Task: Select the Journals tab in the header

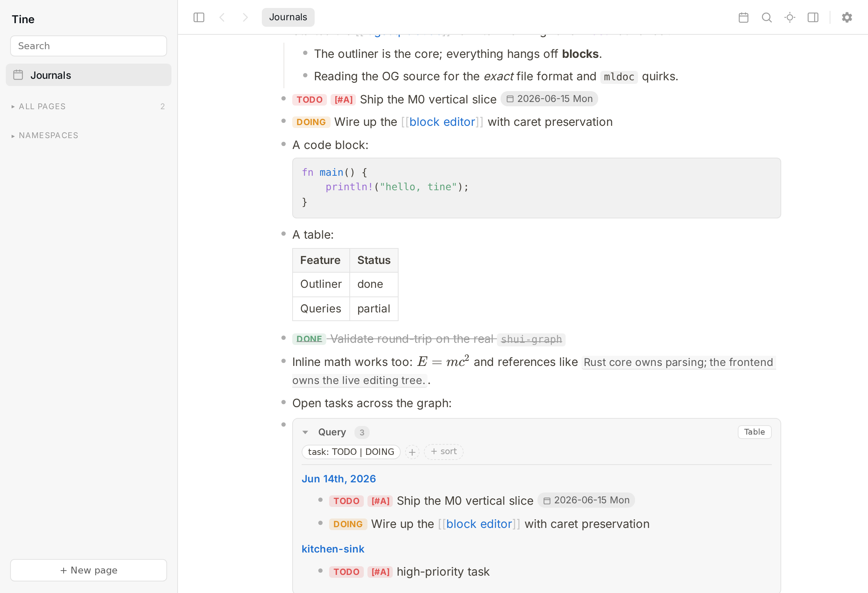Action: point(288,17)
